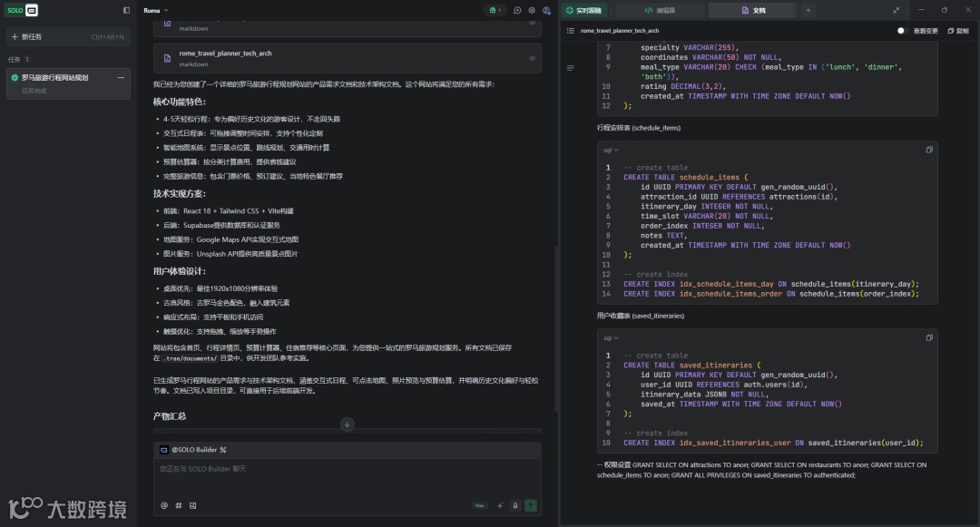Toggle the 查看变更 switch
980x527 pixels.
point(901,31)
